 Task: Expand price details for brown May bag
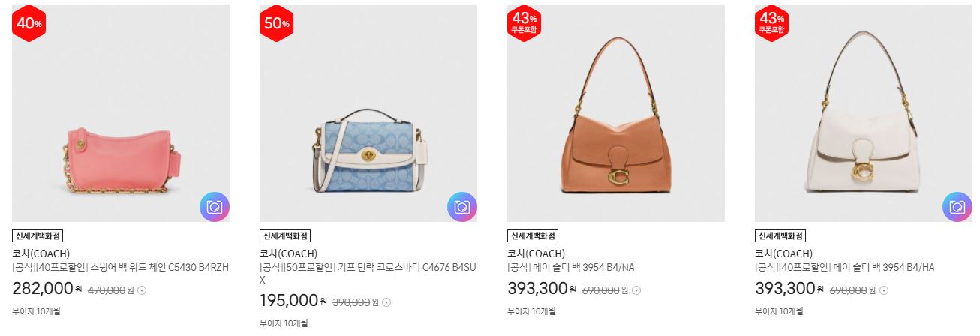coord(637,289)
